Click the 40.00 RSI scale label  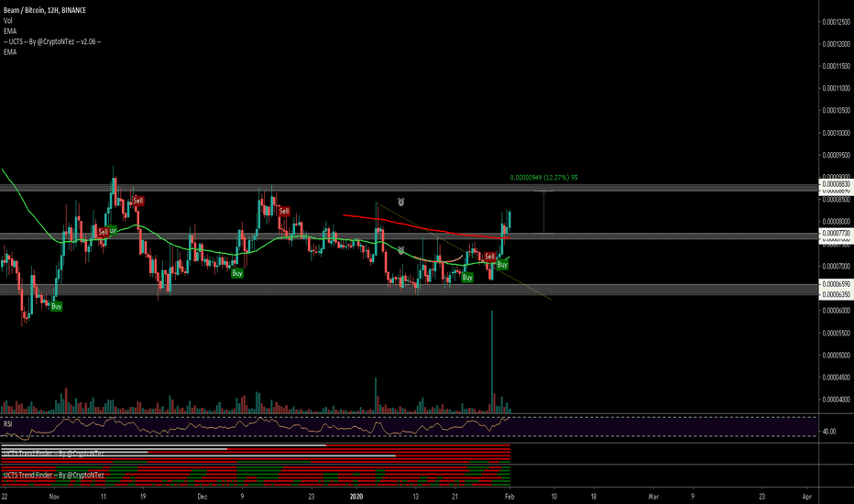(x=829, y=432)
